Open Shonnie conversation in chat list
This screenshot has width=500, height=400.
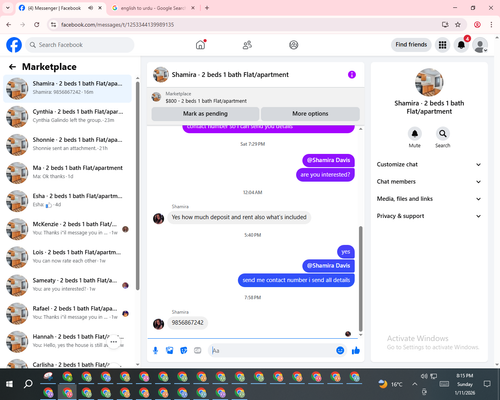(x=67, y=145)
